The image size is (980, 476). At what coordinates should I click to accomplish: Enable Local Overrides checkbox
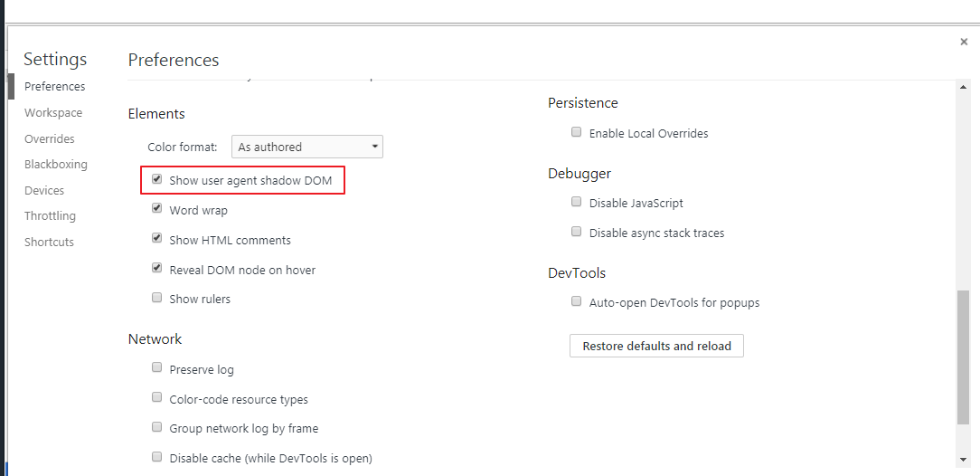click(x=577, y=132)
